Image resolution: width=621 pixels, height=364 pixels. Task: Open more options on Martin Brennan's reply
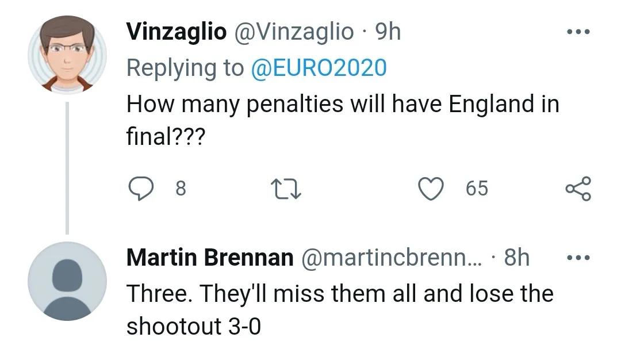578,258
